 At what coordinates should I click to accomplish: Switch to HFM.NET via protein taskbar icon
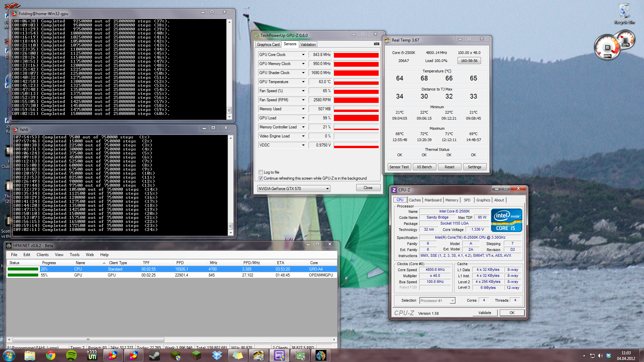coord(321,355)
